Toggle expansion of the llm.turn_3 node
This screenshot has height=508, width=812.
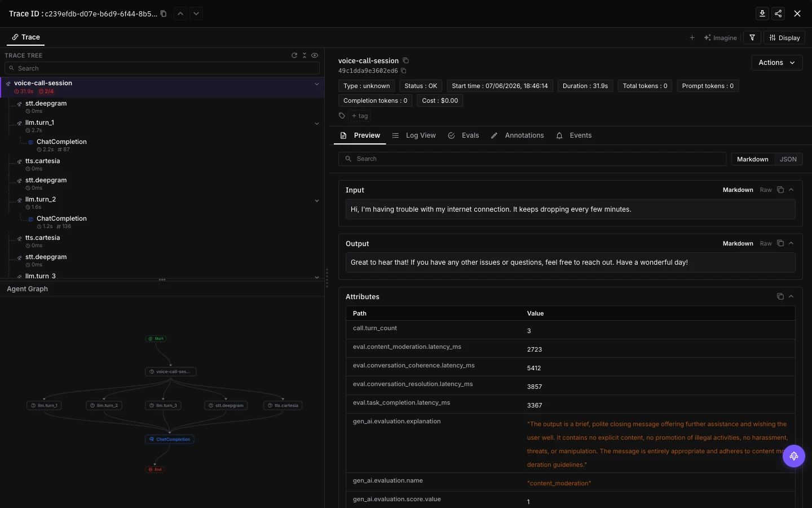click(x=317, y=277)
